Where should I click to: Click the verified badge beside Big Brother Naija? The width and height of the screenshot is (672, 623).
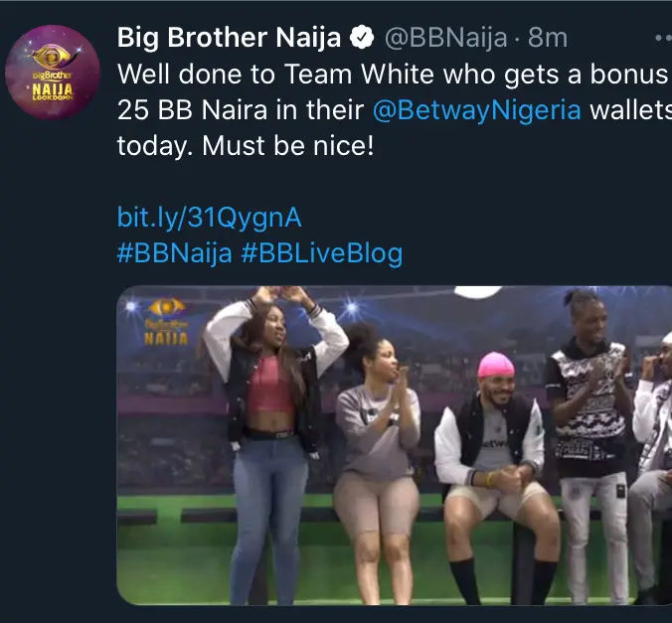coord(364,39)
